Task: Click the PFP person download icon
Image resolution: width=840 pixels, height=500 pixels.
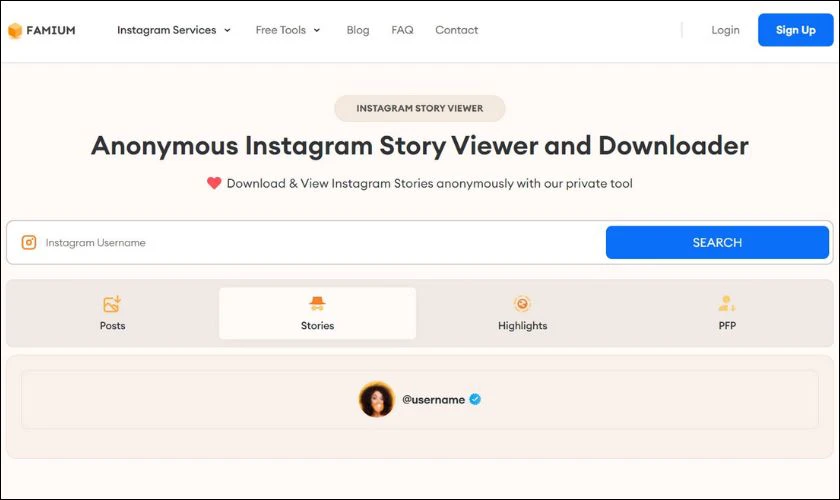Action: pos(727,303)
